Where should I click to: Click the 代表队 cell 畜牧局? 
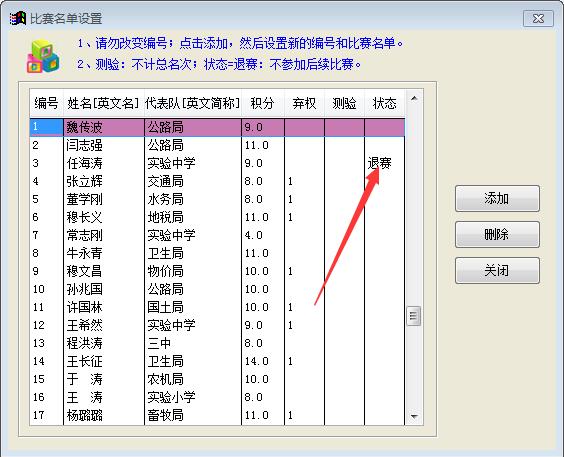point(166,415)
